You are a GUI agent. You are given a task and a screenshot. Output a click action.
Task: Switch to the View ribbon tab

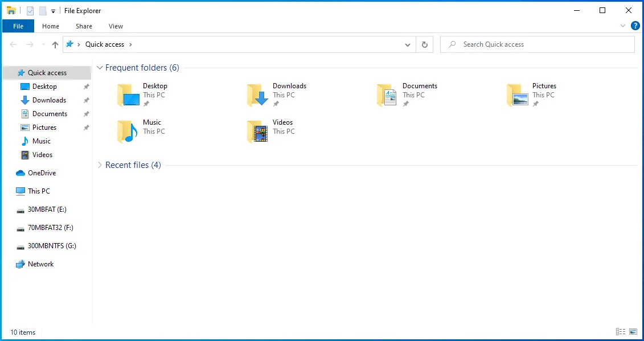point(116,26)
